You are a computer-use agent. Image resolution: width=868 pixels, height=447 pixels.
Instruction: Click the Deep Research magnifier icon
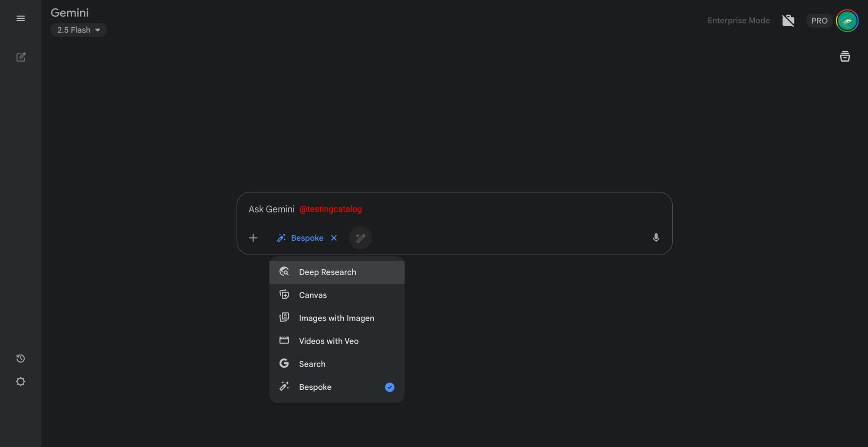click(284, 272)
